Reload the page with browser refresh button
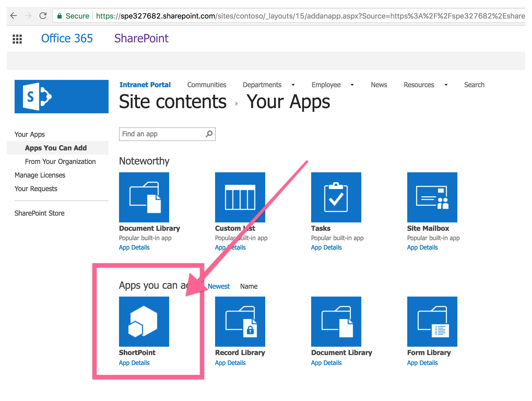The image size is (532, 401). pos(43,16)
